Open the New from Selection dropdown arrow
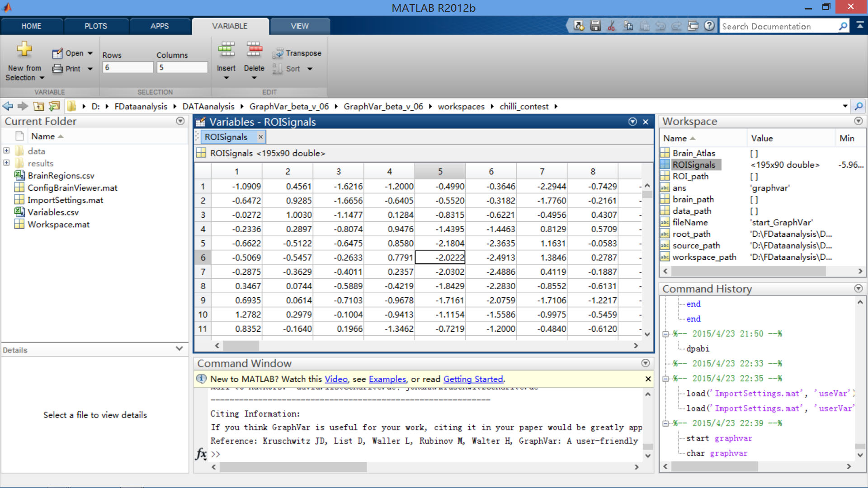This screenshot has width=868, height=488. [42, 78]
